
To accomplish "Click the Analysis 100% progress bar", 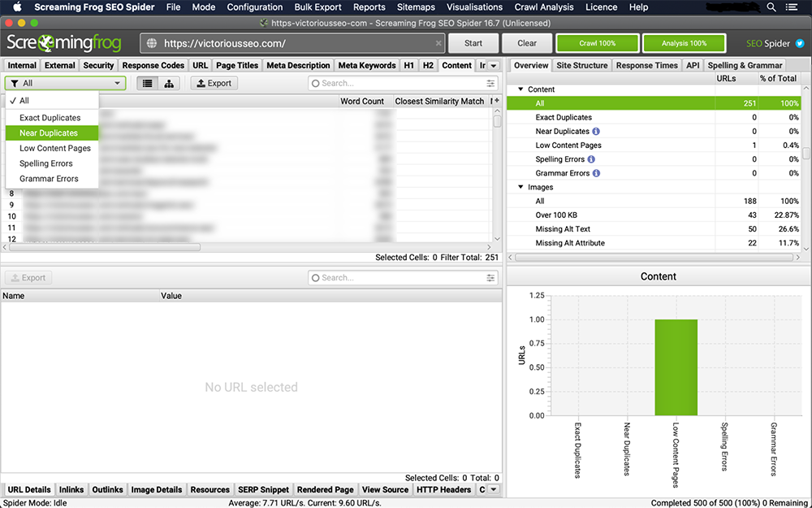I will point(684,44).
